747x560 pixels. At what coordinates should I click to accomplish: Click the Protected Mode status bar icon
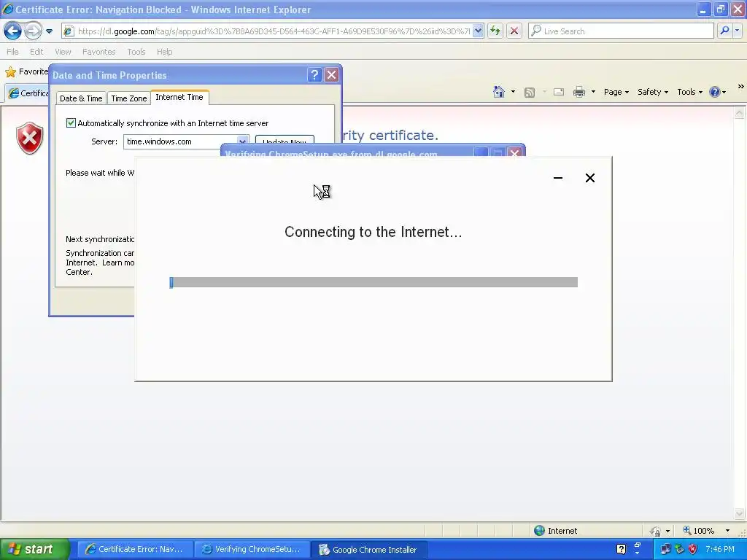pyautogui.click(x=656, y=531)
